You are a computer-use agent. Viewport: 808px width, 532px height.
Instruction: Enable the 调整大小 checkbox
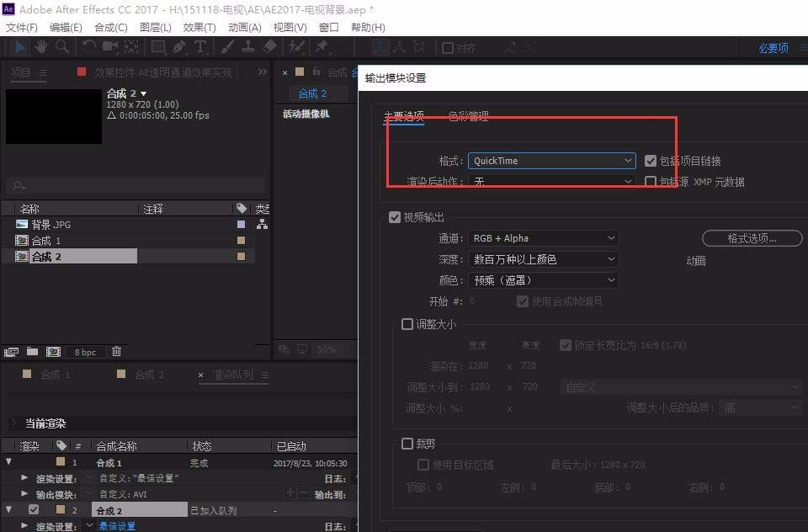pos(408,323)
